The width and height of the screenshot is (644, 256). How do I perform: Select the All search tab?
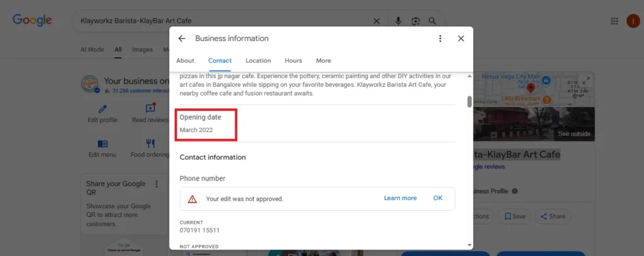point(118,49)
